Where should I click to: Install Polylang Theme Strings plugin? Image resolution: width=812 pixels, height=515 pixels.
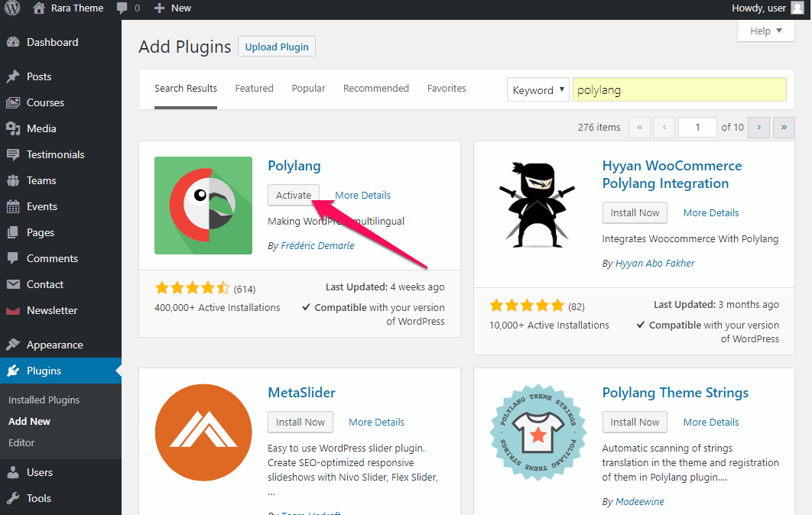click(635, 423)
